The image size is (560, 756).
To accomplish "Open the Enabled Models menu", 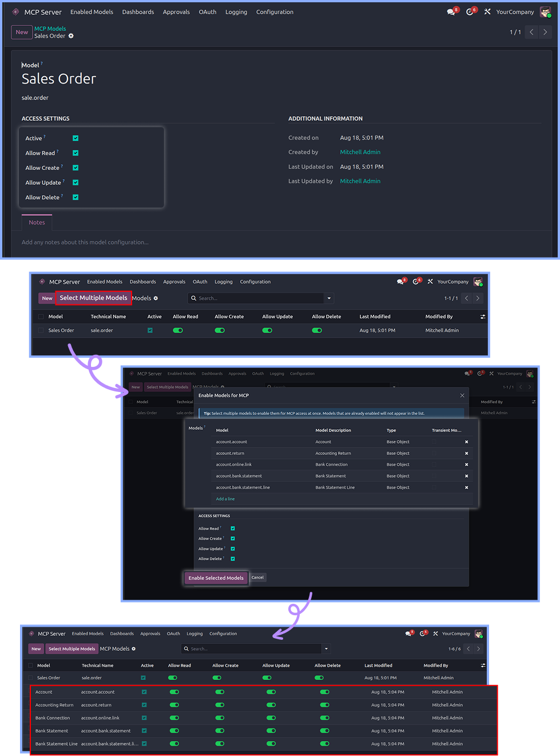I will tap(92, 12).
